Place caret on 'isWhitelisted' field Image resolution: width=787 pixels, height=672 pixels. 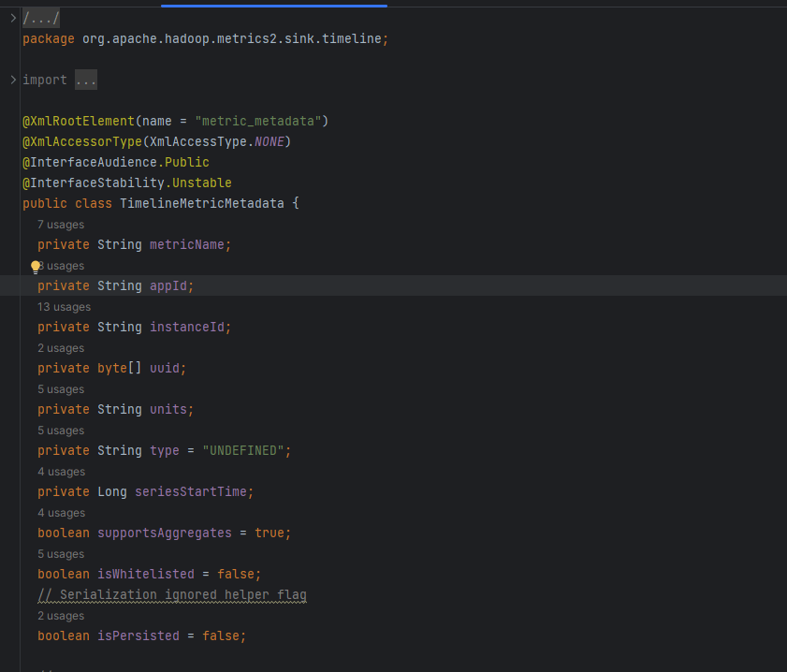tap(146, 574)
